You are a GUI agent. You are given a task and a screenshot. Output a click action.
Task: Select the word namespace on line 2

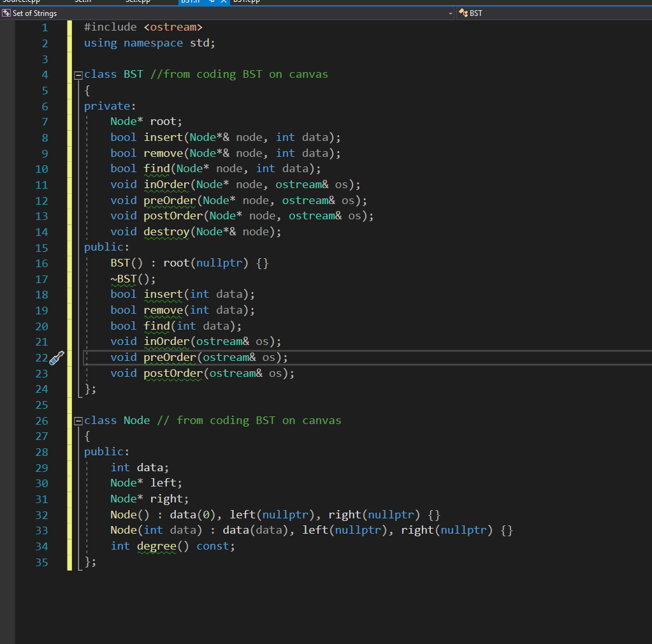[x=153, y=43]
